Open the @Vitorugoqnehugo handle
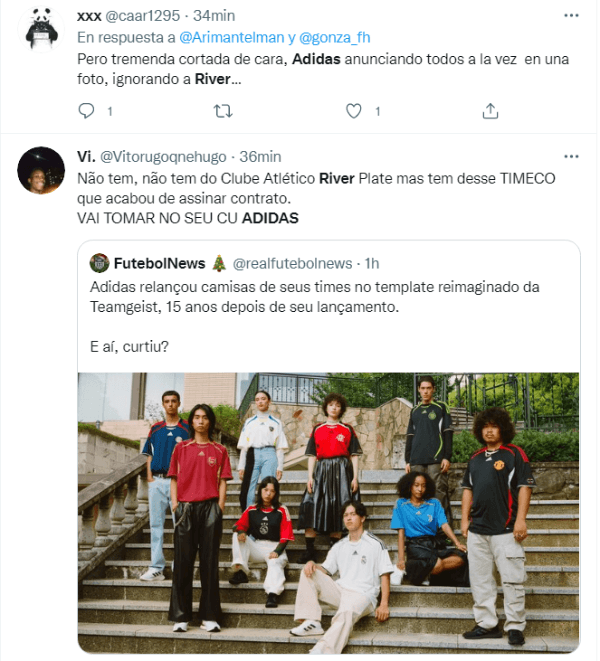Screen dimensions: 600x661 (x=163, y=157)
